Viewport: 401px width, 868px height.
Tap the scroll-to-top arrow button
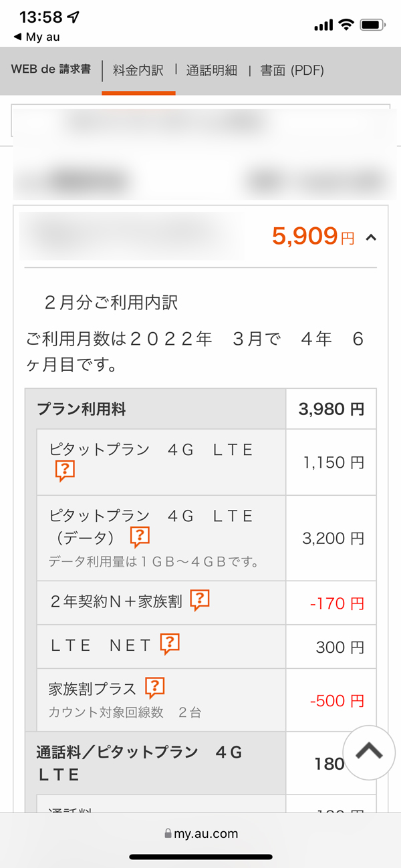click(369, 752)
